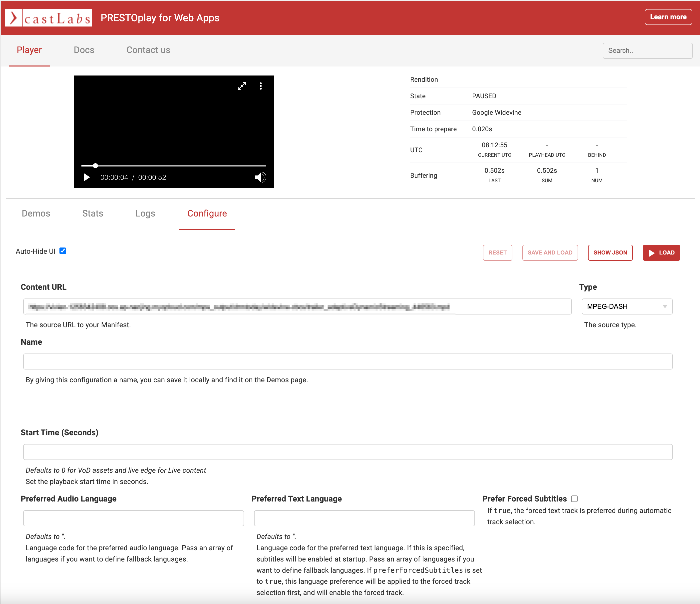Open the three-dot player options menu
Image resolution: width=700 pixels, height=604 pixels.
[261, 86]
